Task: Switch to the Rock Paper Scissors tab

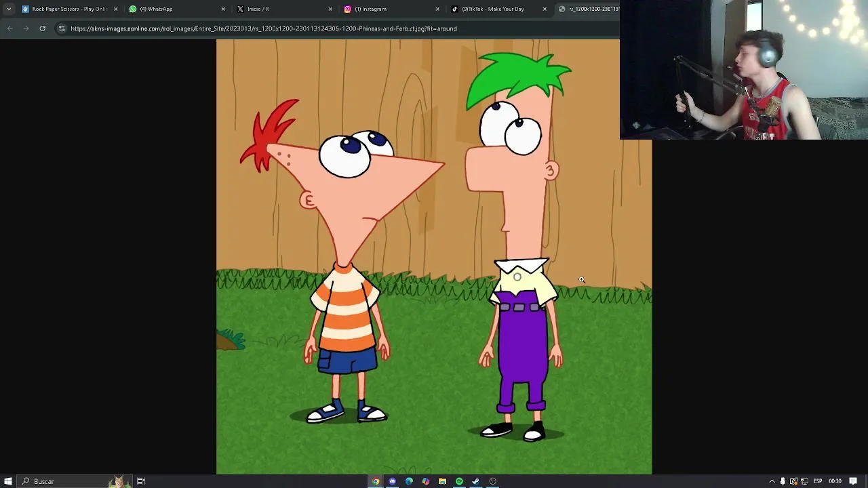Action: tap(70, 9)
